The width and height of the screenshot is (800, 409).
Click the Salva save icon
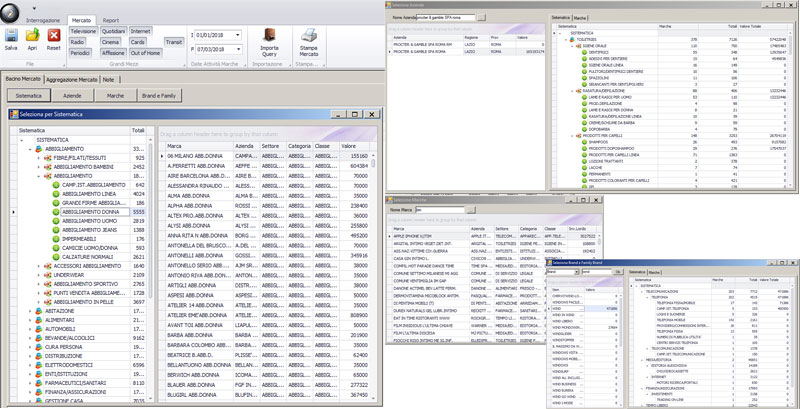point(11,35)
